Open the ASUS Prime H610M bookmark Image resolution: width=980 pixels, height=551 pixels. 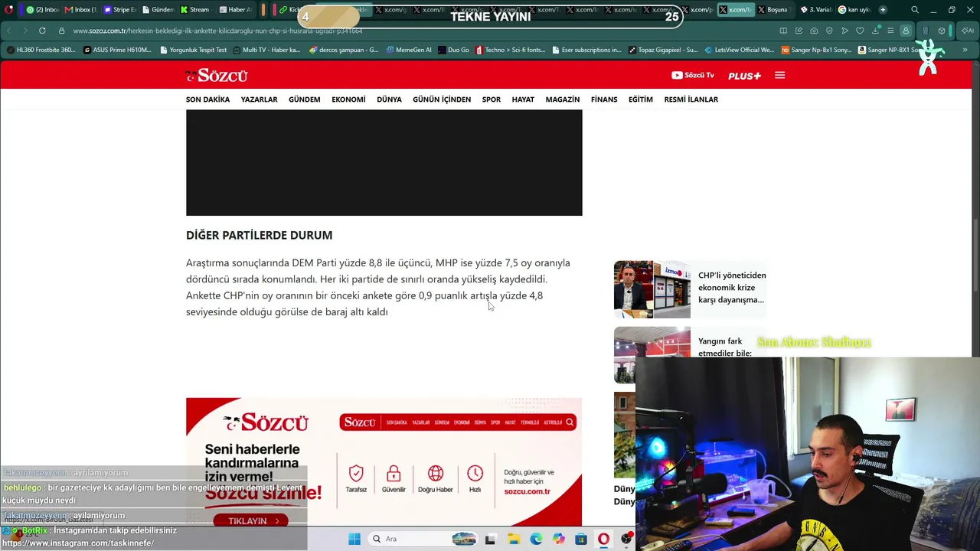[x=118, y=50]
